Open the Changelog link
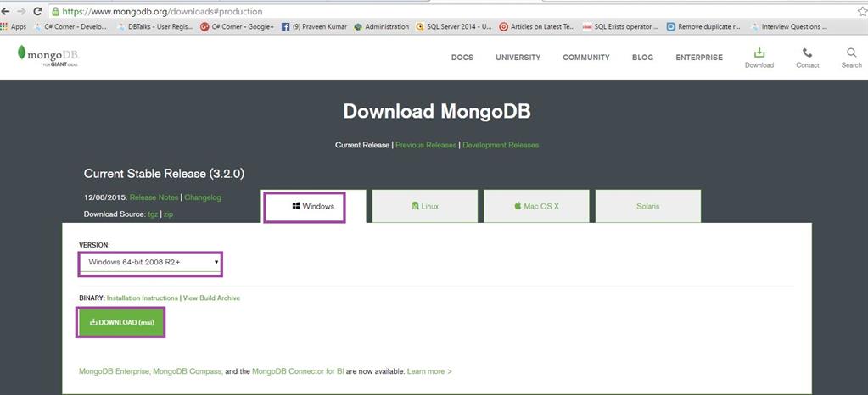 203,197
